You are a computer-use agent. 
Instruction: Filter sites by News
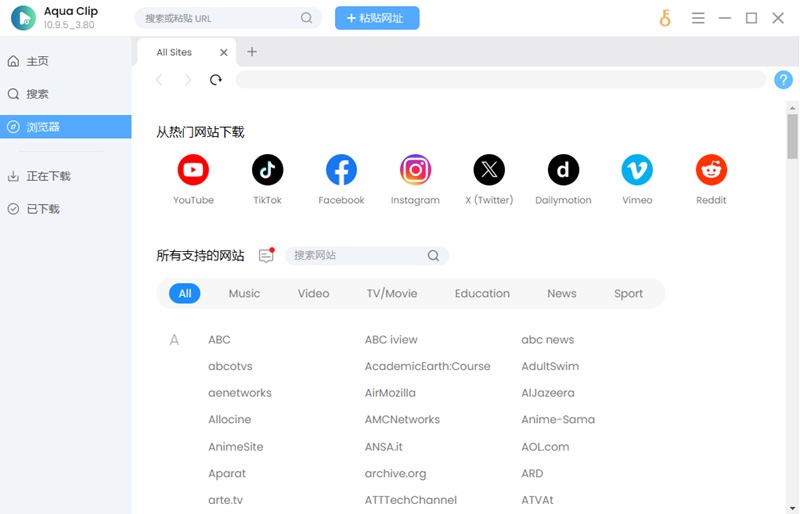coord(562,293)
